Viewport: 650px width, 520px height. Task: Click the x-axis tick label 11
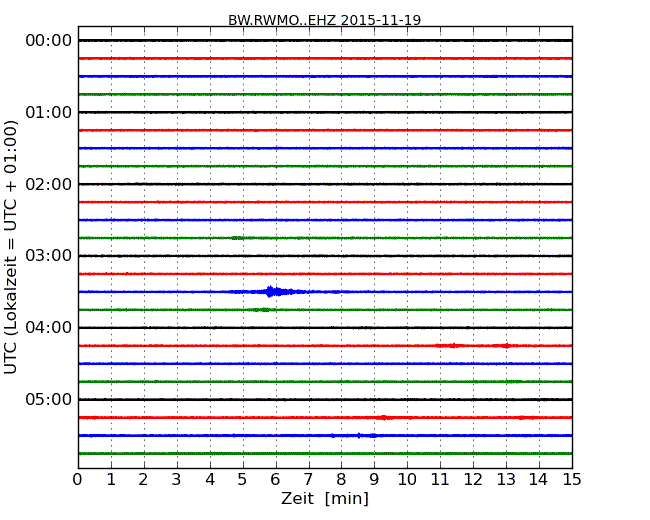pyautogui.click(x=440, y=480)
